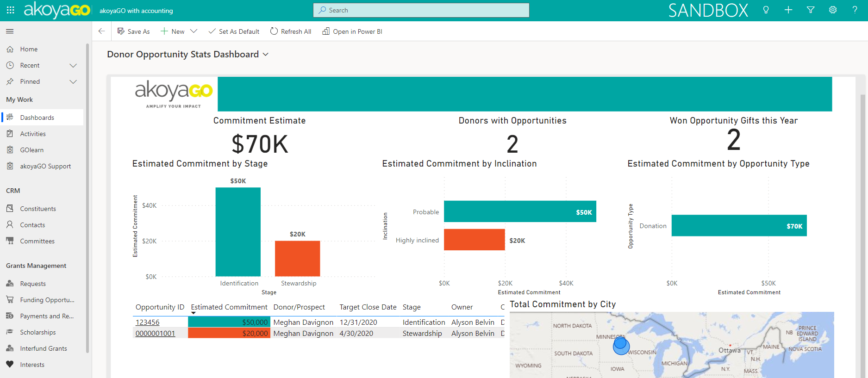Screen dimensions: 868x378
Task: Click the Constituents icon
Action: [10, 209]
